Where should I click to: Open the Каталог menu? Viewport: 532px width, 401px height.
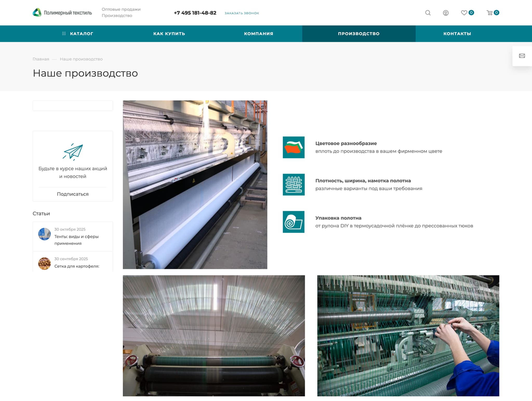pos(78,34)
